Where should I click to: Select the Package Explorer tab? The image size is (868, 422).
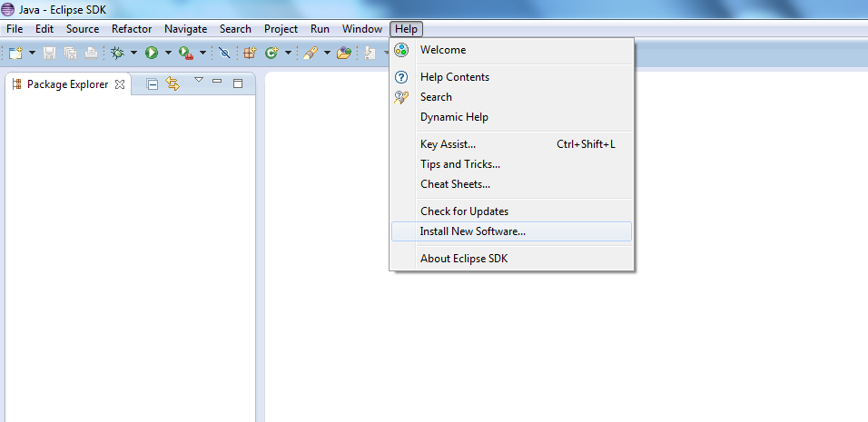67,84
